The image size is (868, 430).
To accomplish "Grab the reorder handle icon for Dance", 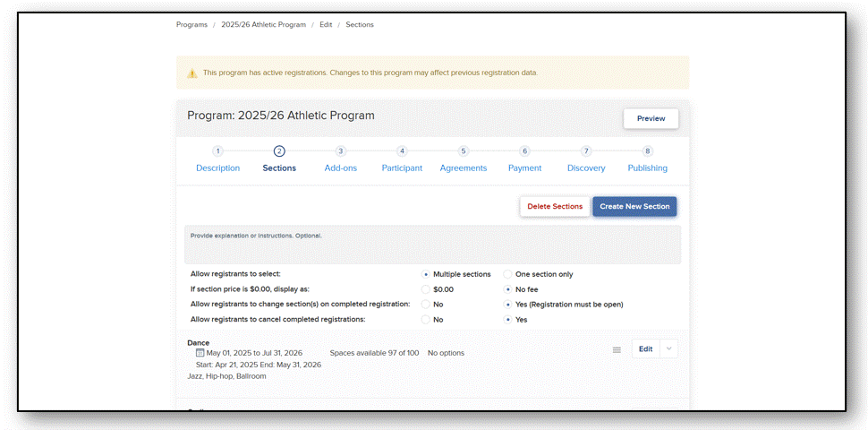I will click(617, 349).
